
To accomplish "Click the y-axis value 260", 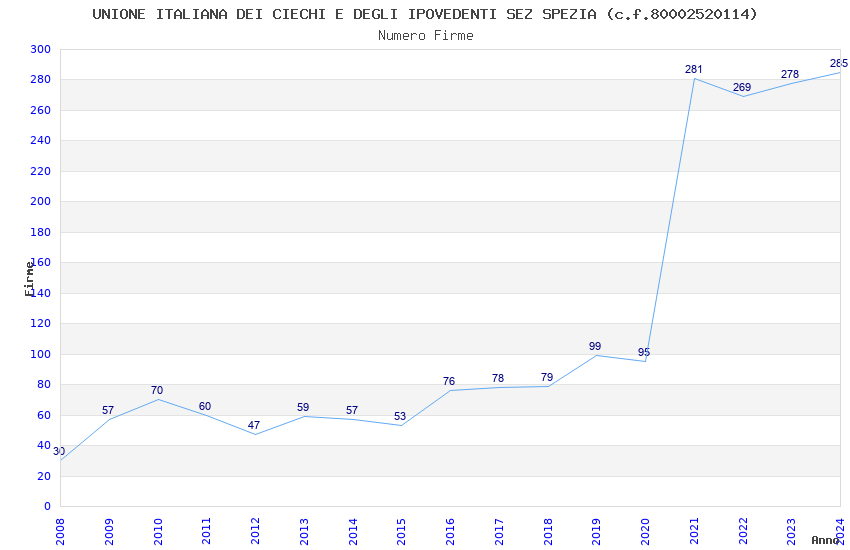I will (41, 110).
